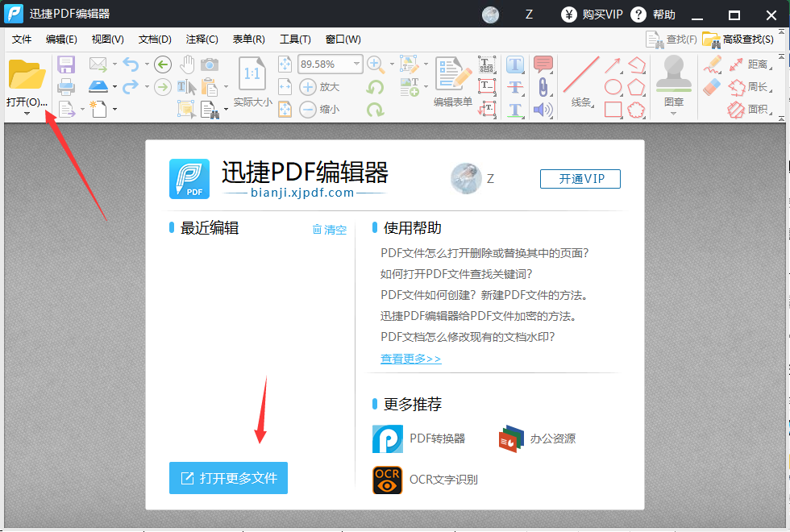790x532 pixels.
Task: Select the text selection tool
Action: [x=186, y=87]
